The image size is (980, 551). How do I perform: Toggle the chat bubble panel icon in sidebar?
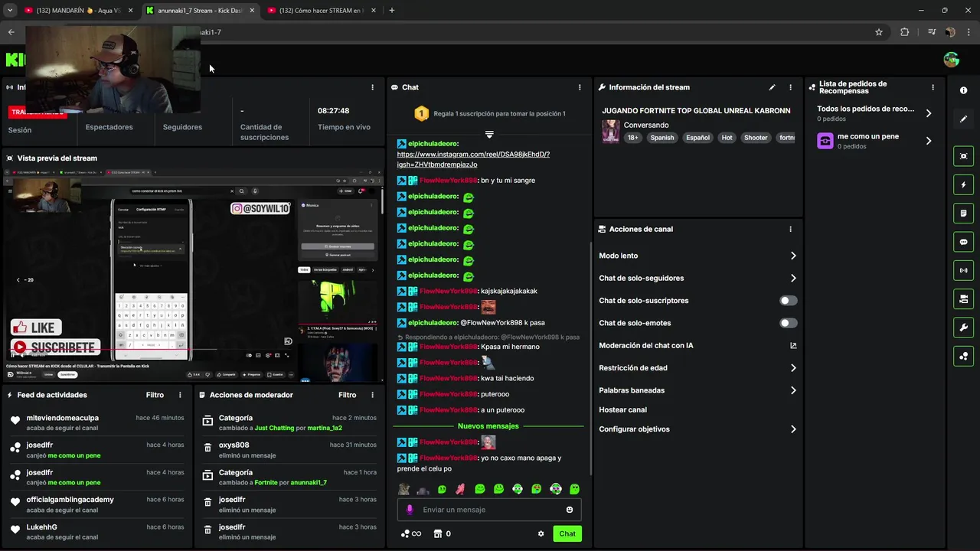(x=963, y=242)
